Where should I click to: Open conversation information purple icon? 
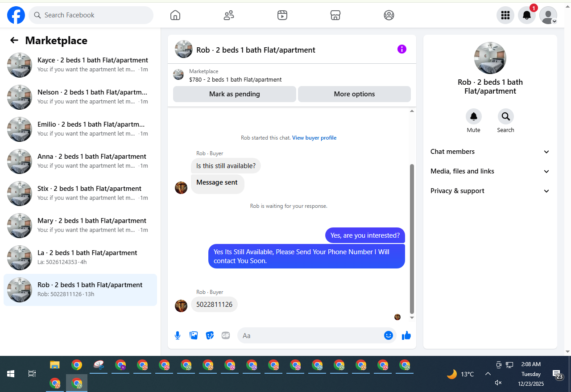pyautogui.click(x=402, y=49)
